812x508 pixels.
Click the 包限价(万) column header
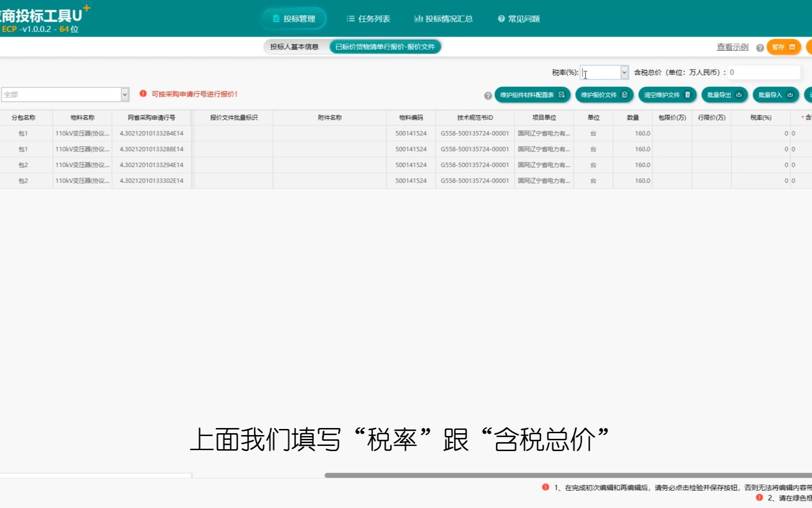tap(672, 118)
